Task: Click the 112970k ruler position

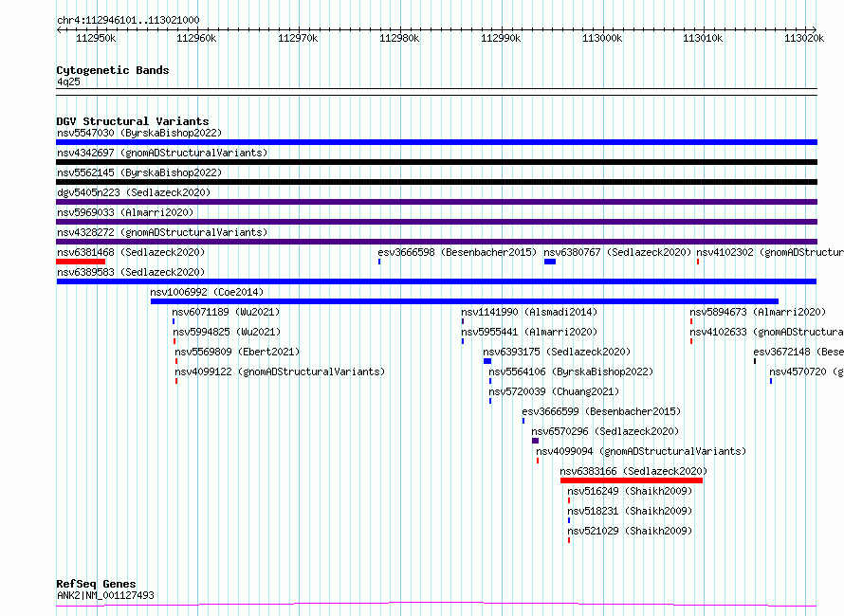Action: click(298, 38)
